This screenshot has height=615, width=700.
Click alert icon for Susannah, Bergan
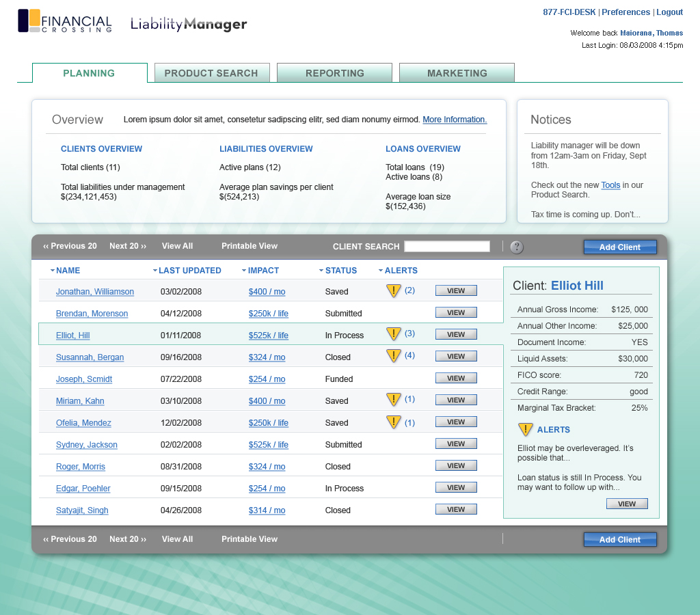(394, 356)
